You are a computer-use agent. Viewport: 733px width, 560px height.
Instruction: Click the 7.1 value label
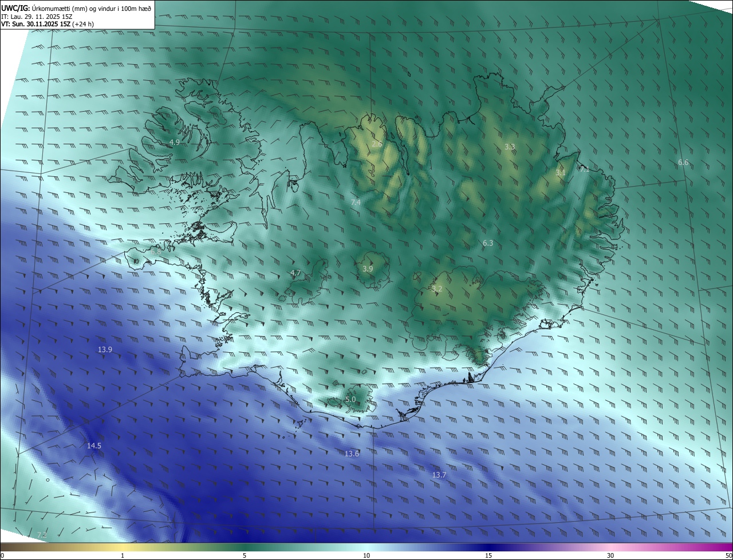point(584,169)
